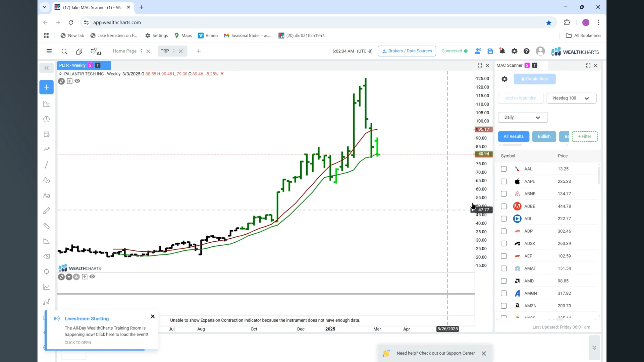Dismiss the Support Center help banner

pyautogui.click(x=484, y=353)
